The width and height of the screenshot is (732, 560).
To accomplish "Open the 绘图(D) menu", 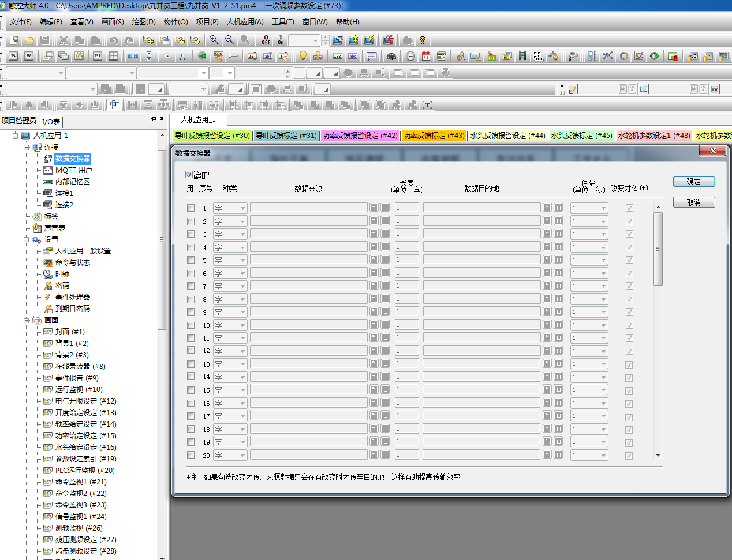I will point(144,22).
